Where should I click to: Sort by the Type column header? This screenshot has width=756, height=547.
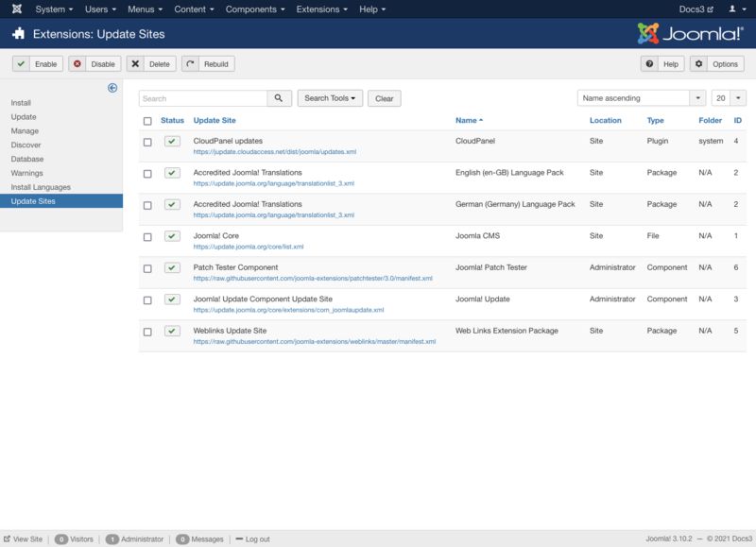[655, 121]
